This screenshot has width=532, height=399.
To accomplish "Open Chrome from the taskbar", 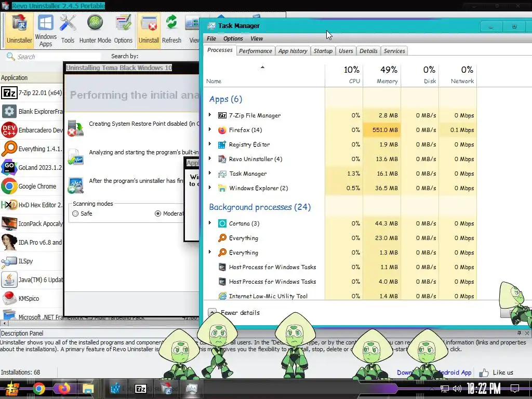I will tap(38, 389).
